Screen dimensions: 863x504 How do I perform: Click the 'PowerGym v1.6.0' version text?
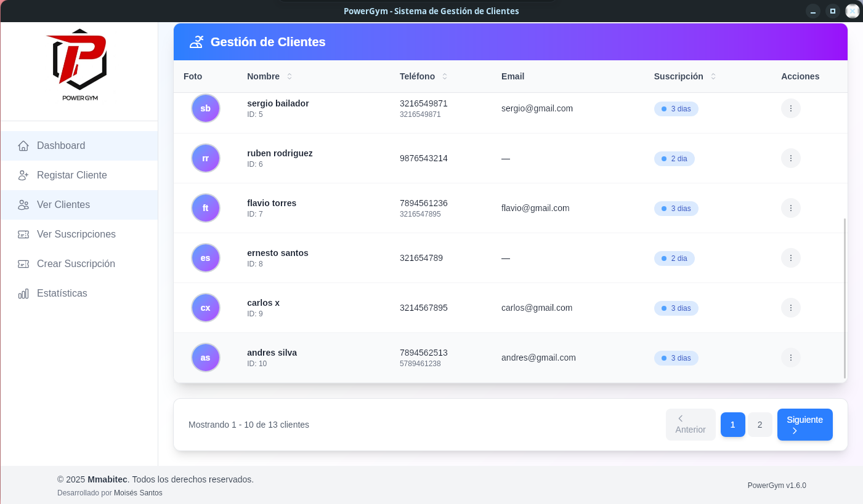(x=777, y=486)
